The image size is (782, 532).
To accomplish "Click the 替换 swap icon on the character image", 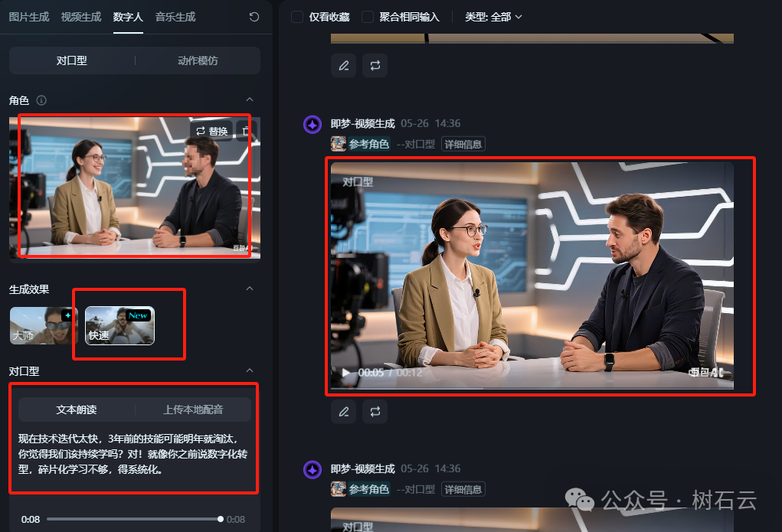I will point(210,130).
